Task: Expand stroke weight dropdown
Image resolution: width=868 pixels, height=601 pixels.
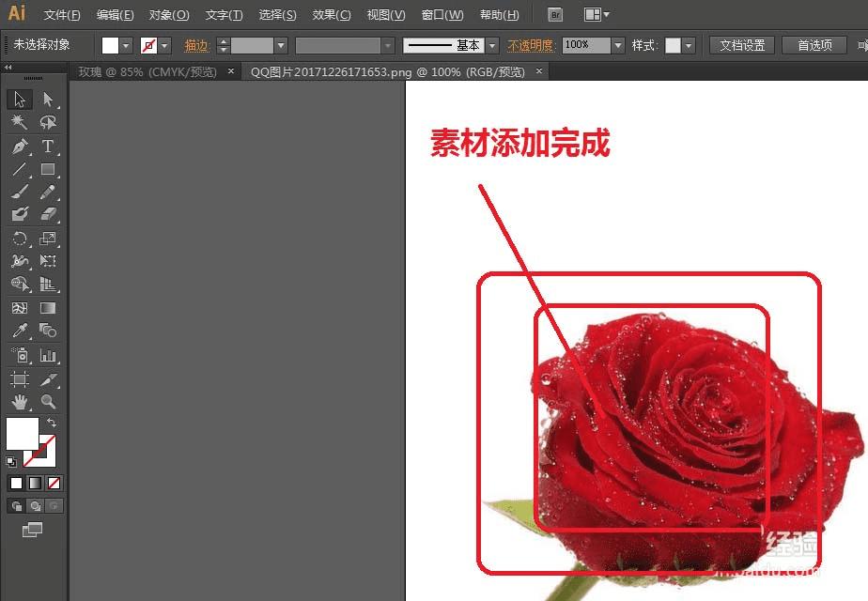Action: [281, 45]
